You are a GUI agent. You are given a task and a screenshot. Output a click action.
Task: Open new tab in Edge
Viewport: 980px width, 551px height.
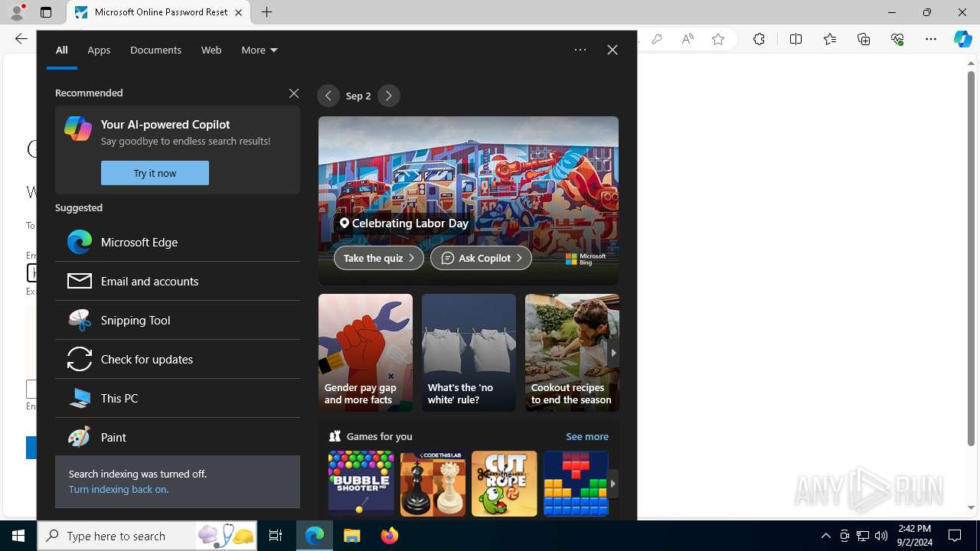pyautogui.click(x=266, y=12)
